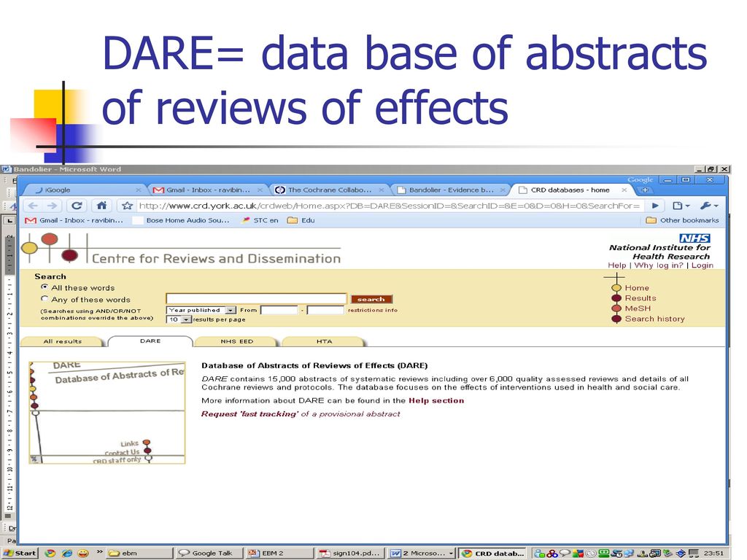Expand the 2 Microsoft Word taskbar group

pyautogui.click(x=421, y=553)
